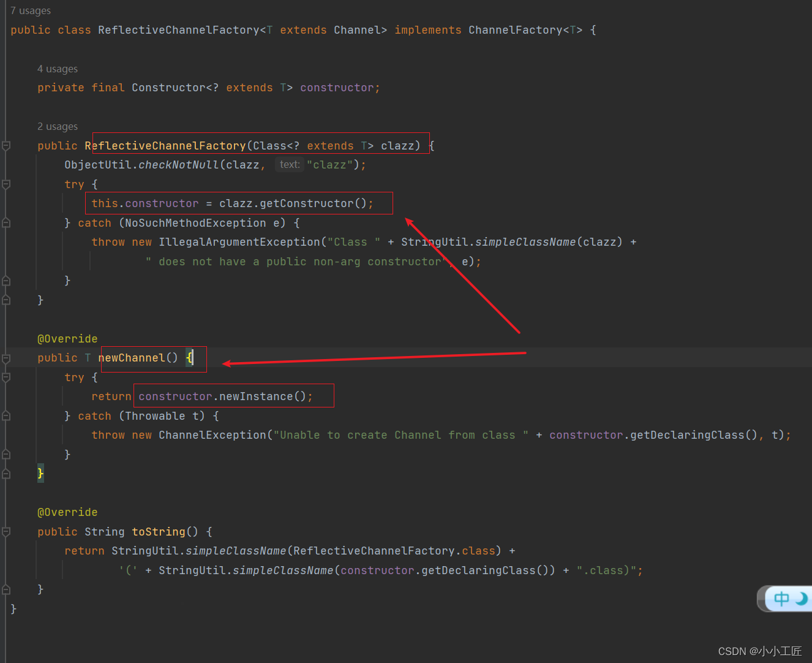Click newInstance() in the return statement
Viewport: 812px width, 663px height.
(x=262, y=396)
